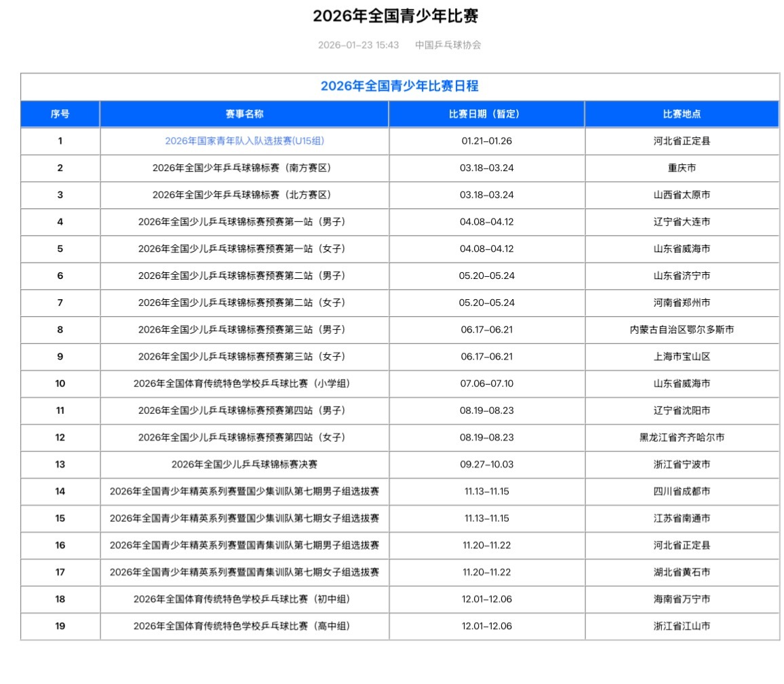Select the venue cell 重庆市
This screenshot has height=684, width=784.
point(682,168)
